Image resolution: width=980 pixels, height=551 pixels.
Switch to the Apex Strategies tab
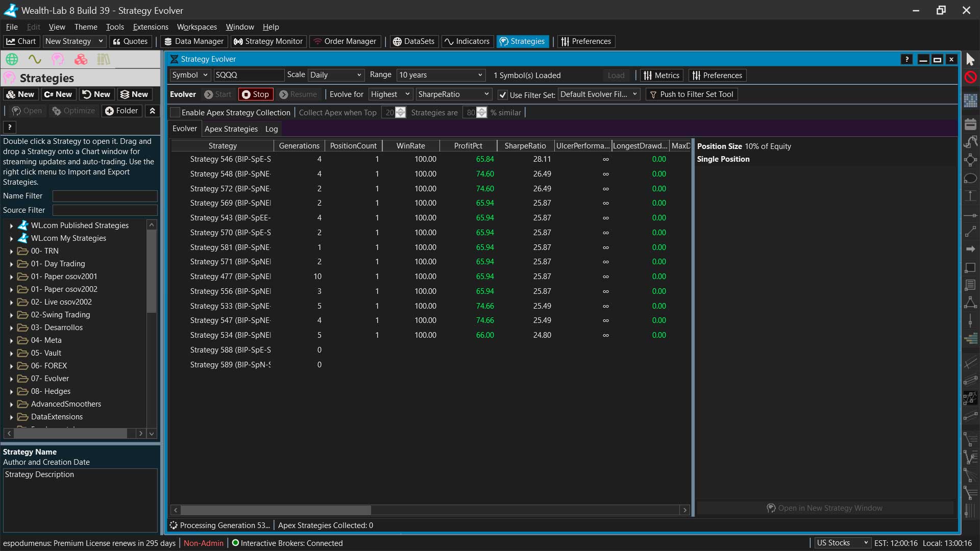click(231, 129)
